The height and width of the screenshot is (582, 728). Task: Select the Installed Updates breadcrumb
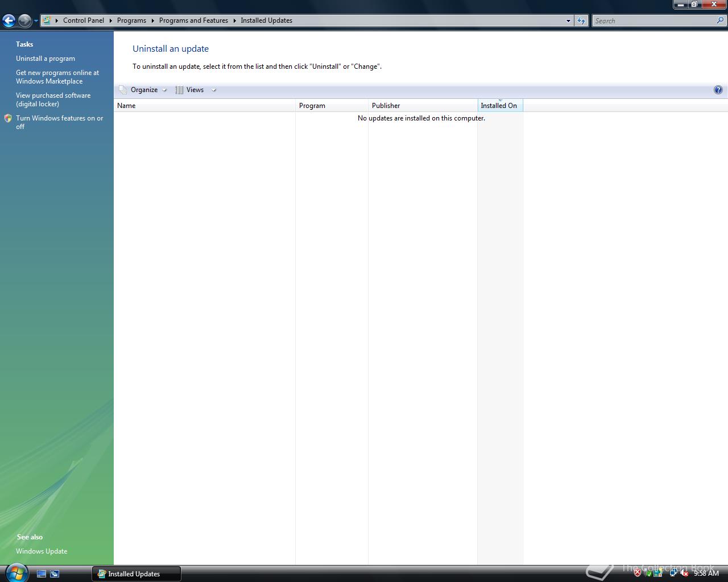(x=266, y=20)
